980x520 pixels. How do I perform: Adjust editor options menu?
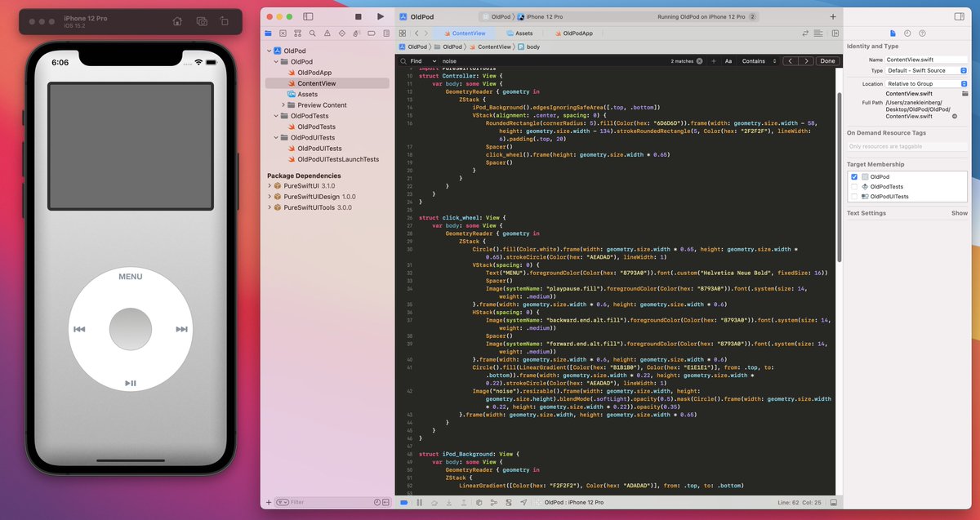click(819, 33)
